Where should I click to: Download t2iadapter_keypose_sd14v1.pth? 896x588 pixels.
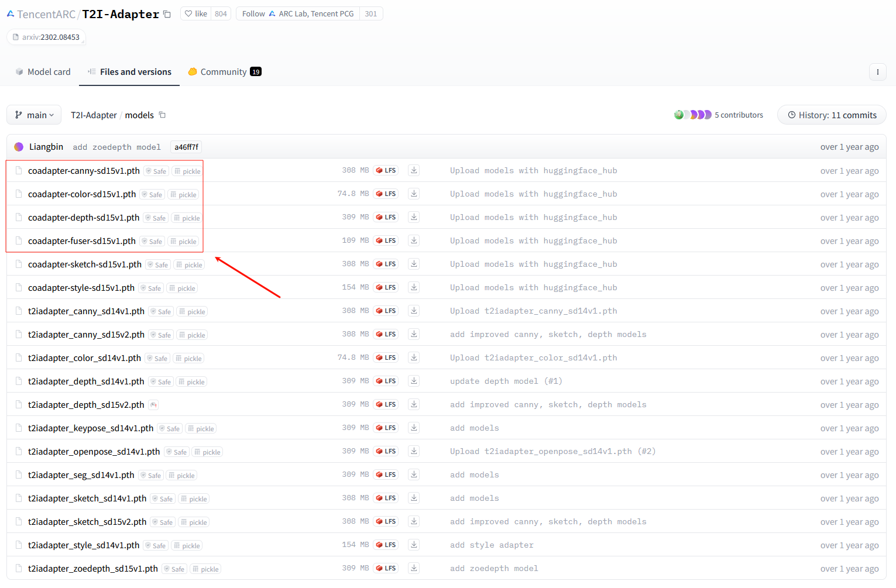coord(414,428)
